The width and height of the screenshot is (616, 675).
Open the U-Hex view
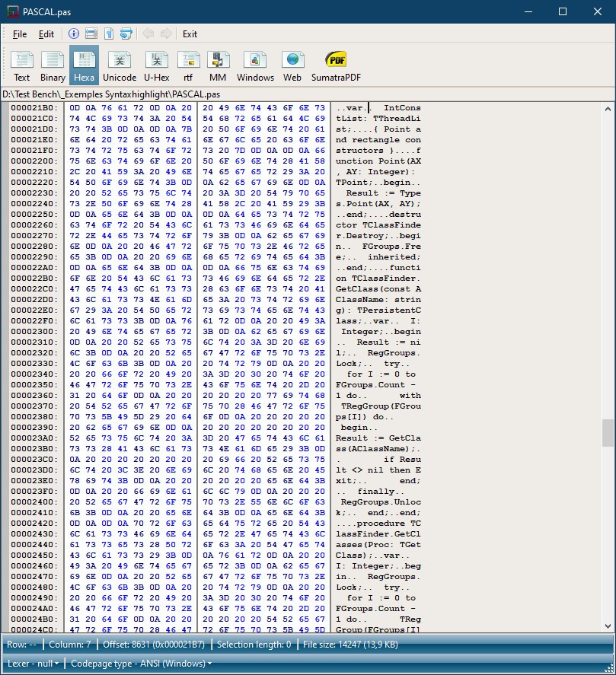coord(156,65)
